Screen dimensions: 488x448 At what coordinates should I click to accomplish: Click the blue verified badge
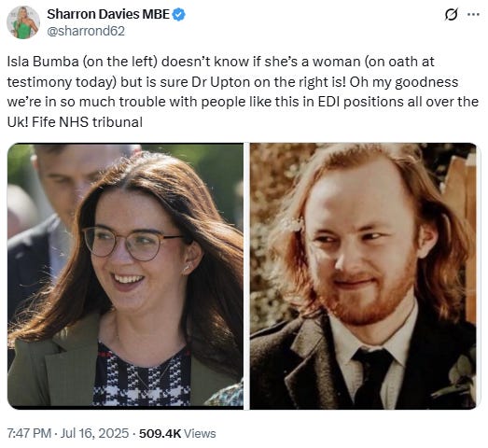pyautogui.click(x=178, y=14)
